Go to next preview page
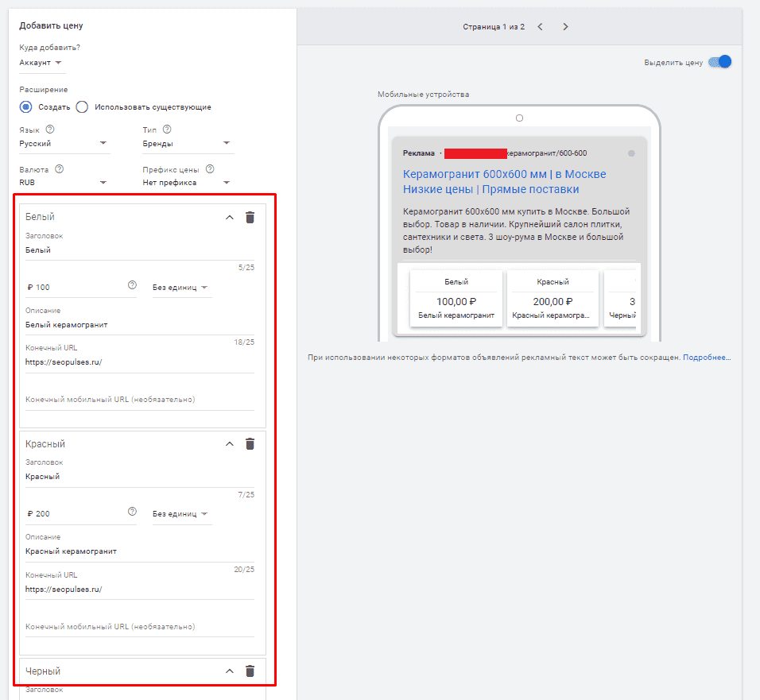 tap(565, 27)
